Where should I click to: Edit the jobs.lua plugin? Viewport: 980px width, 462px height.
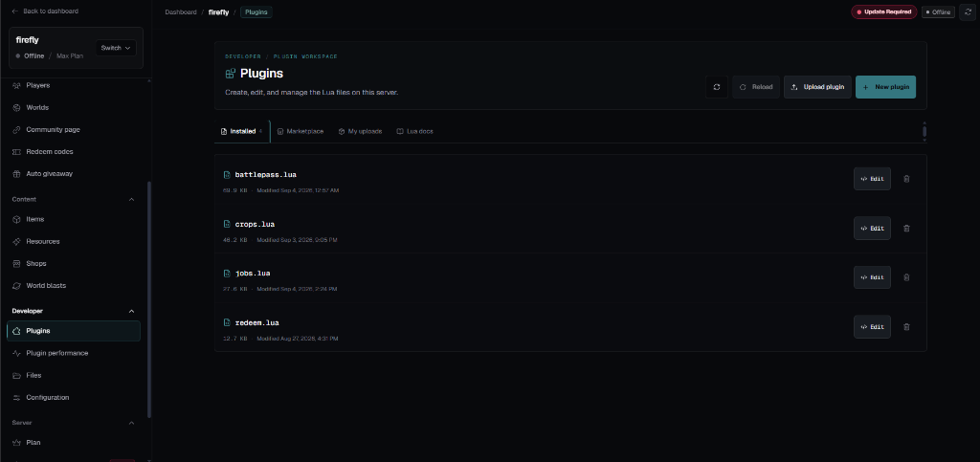pos(872,277)
